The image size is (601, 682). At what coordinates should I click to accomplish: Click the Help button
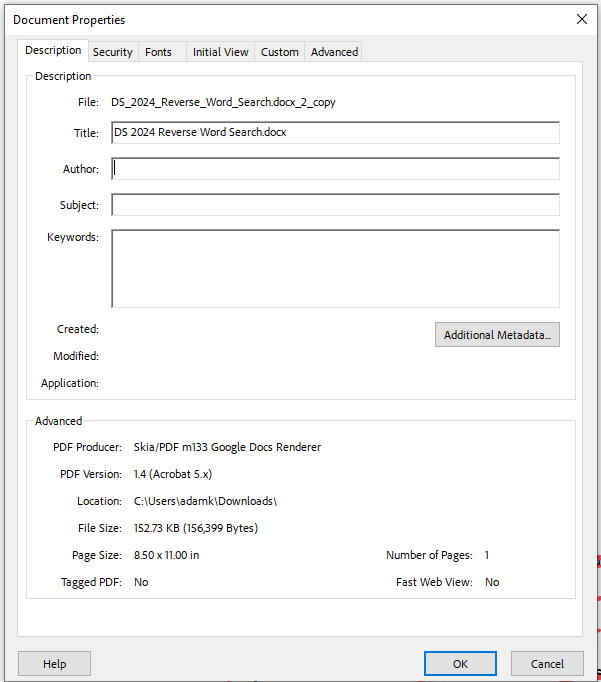click(54, 664)
